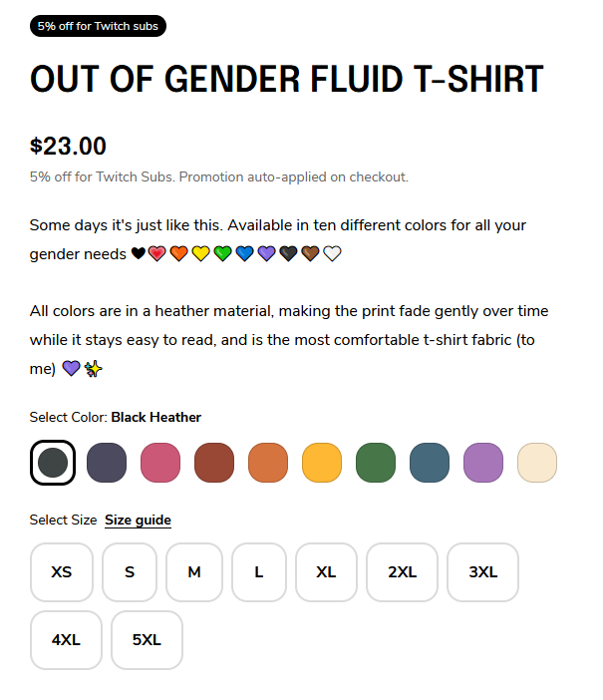Image resolution: width=603 pixels, height=700 pixels.
Task: Pick size 4XL
Action: 66,640
